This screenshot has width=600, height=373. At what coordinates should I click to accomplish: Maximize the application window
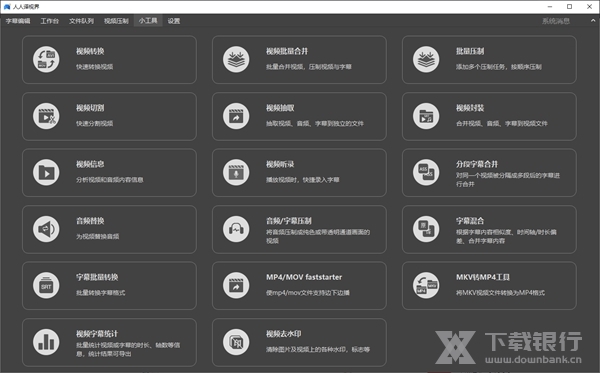(x=569, y=7)
